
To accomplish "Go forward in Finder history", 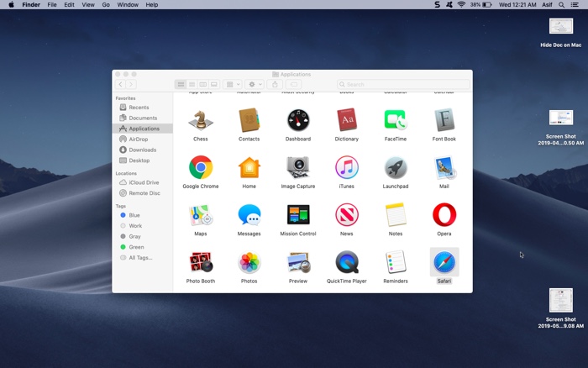I will 131,84.
